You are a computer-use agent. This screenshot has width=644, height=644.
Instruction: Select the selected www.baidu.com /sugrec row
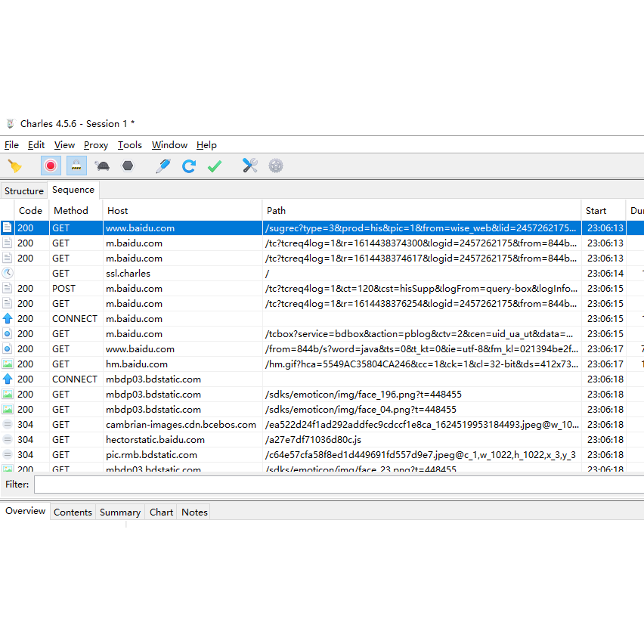point(322,228)
